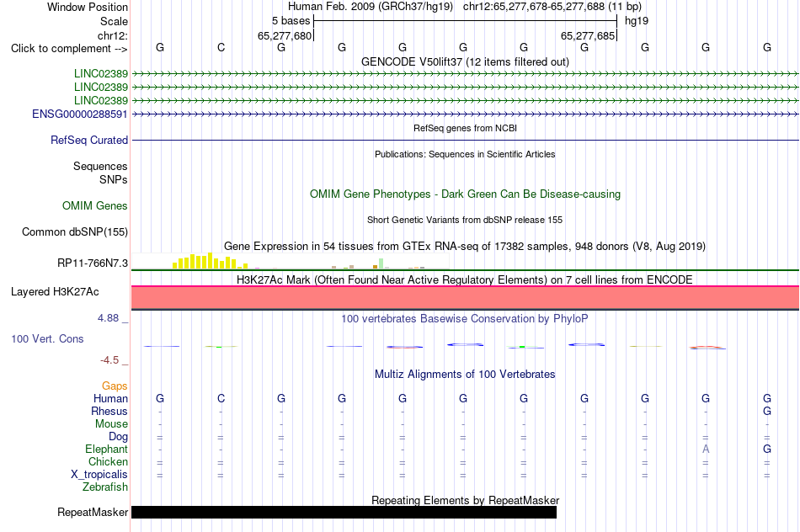Click the C base in the chr12 sequence row
Viewport: 800px width, 532px height.
tap(221, 47)
